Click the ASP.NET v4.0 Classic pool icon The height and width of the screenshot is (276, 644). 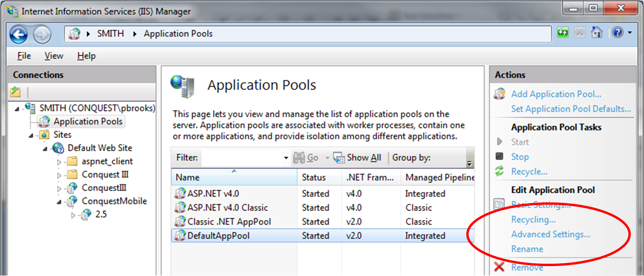point(180,207)
